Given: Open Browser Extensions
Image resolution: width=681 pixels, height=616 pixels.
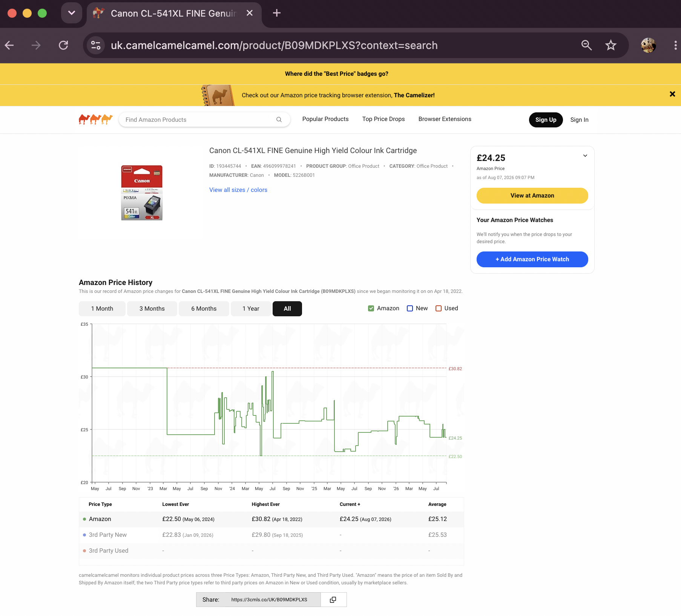Looking at the screenshot, I should tap(445, 119).
